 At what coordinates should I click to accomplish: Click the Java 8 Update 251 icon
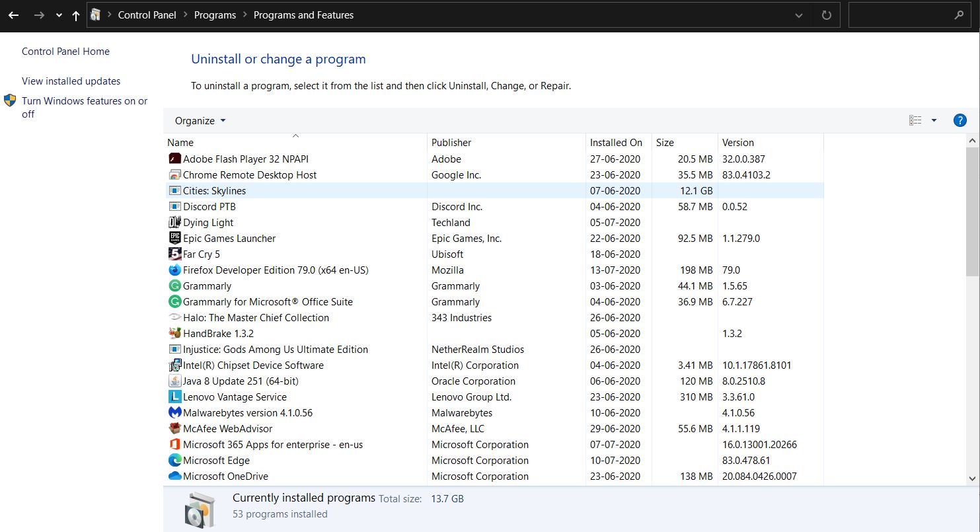[174, 381]
